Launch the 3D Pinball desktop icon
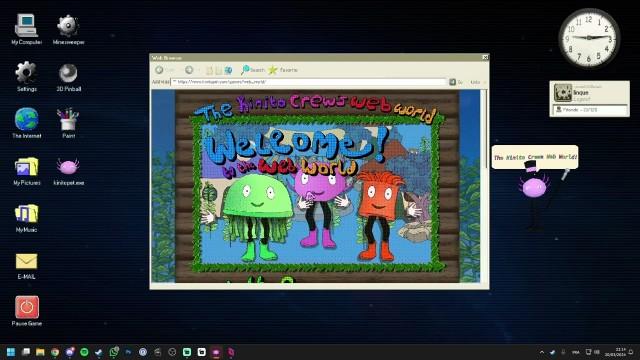 click(68, 77)
